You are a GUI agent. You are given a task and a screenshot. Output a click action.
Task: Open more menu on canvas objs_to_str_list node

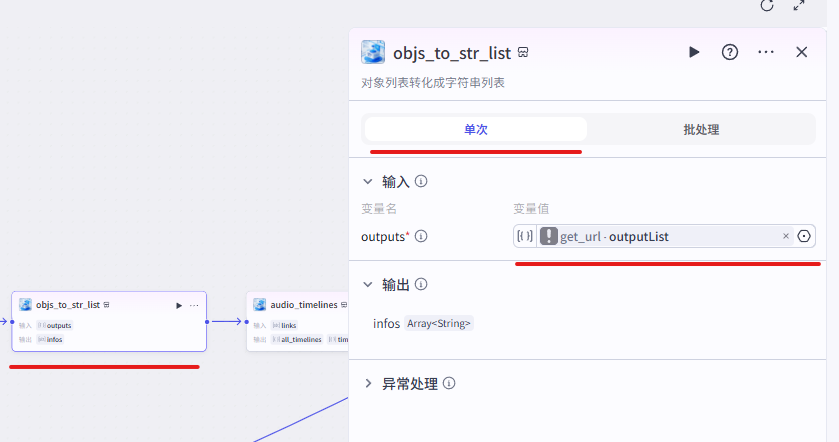click(194, 306)
